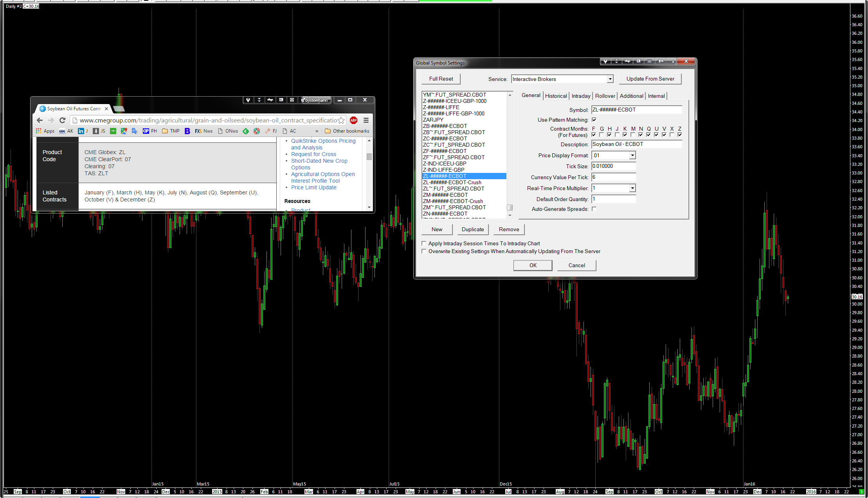This screenshot has height=498, width=868.
Task: Bookmark page with the star icon
Action: coord(341,120)
